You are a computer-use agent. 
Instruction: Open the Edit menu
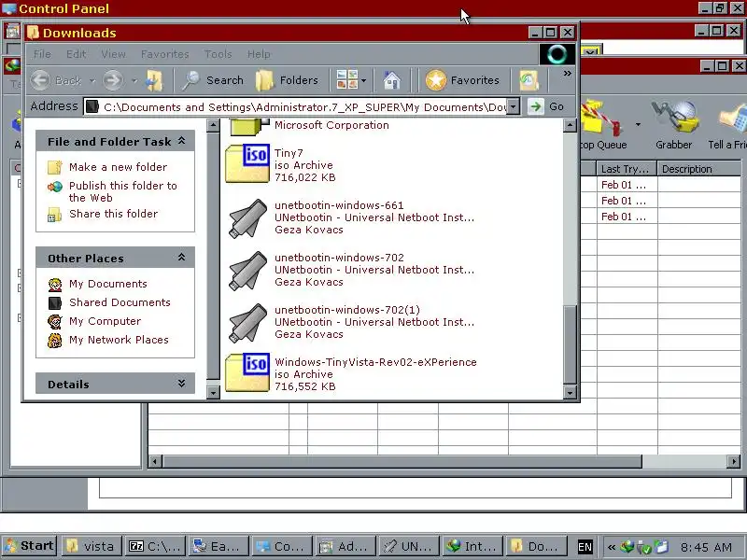[x=76, y=54]
